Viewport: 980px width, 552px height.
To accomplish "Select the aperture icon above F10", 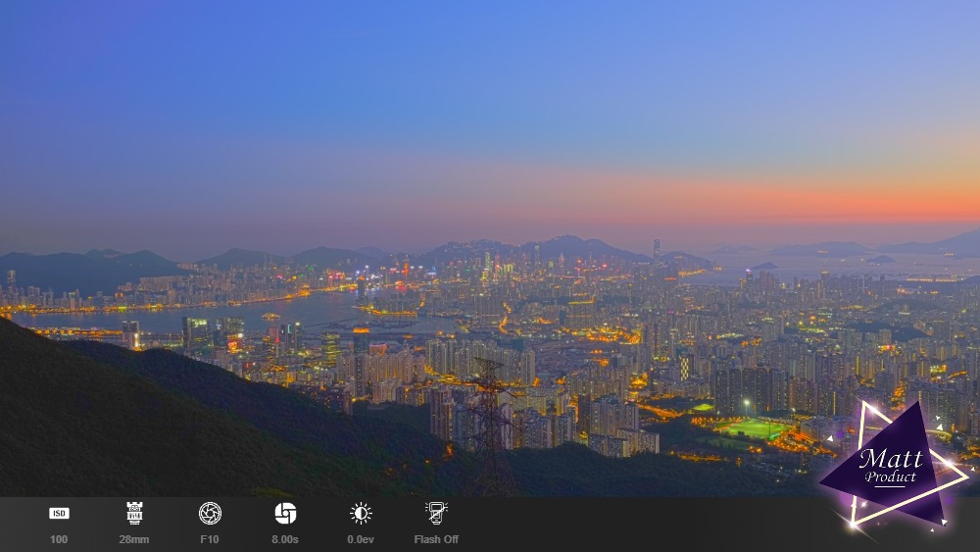I will pyautogui.click(x=210, y=513).
